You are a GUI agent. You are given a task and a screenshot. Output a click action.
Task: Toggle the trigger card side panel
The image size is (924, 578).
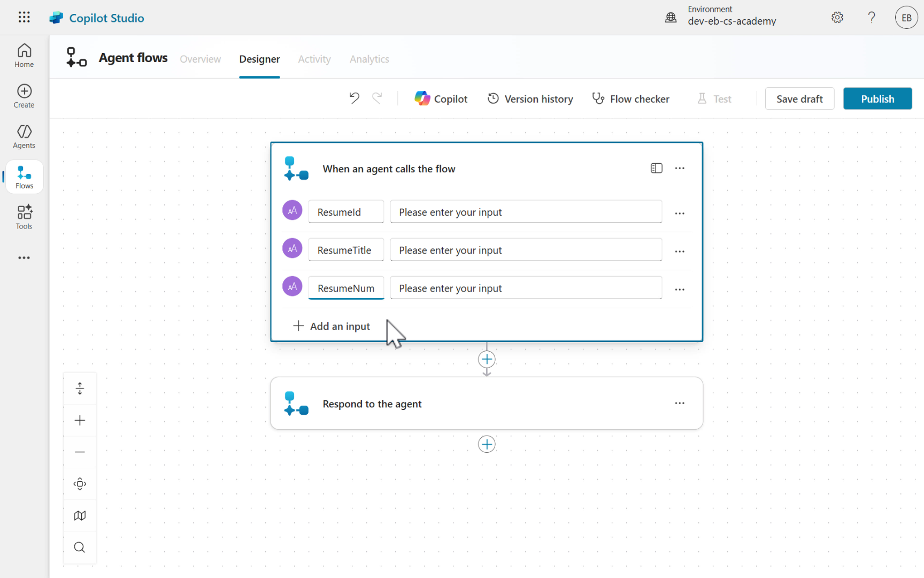(656, 169)
